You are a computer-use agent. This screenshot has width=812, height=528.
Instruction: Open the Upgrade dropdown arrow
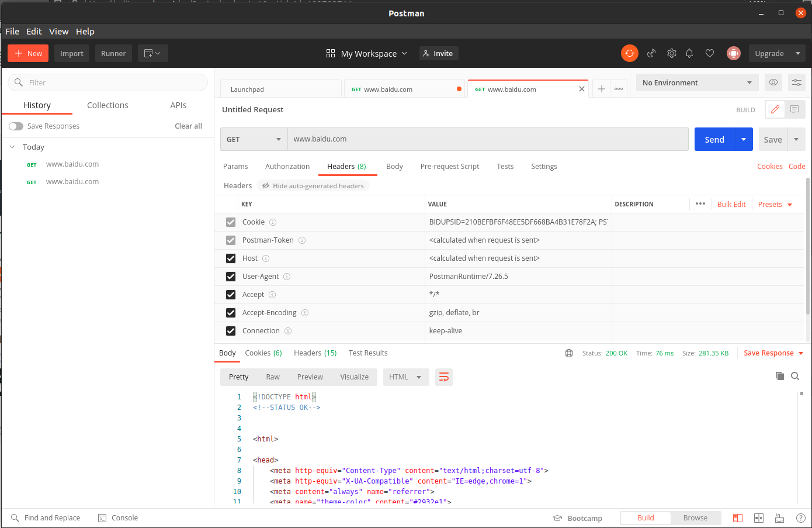(798, 53)
